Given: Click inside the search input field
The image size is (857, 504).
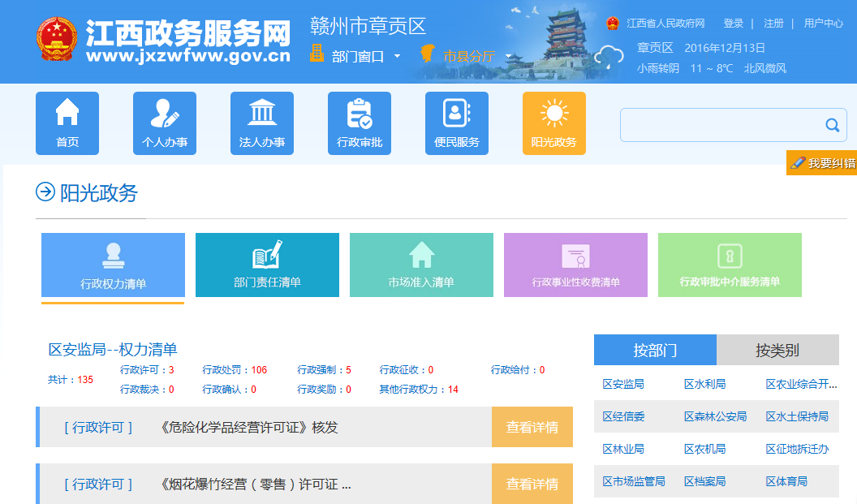Looking at the screenshot, I should tap(718, 125).
